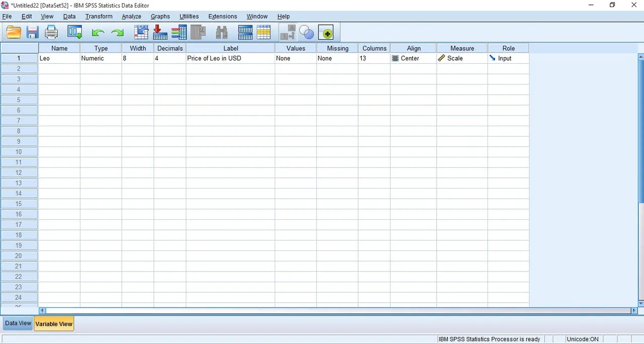The image size is (644, 344).
Task: Go to case toolbar icon
Action: pyautogui.click(x=141, y=33)
